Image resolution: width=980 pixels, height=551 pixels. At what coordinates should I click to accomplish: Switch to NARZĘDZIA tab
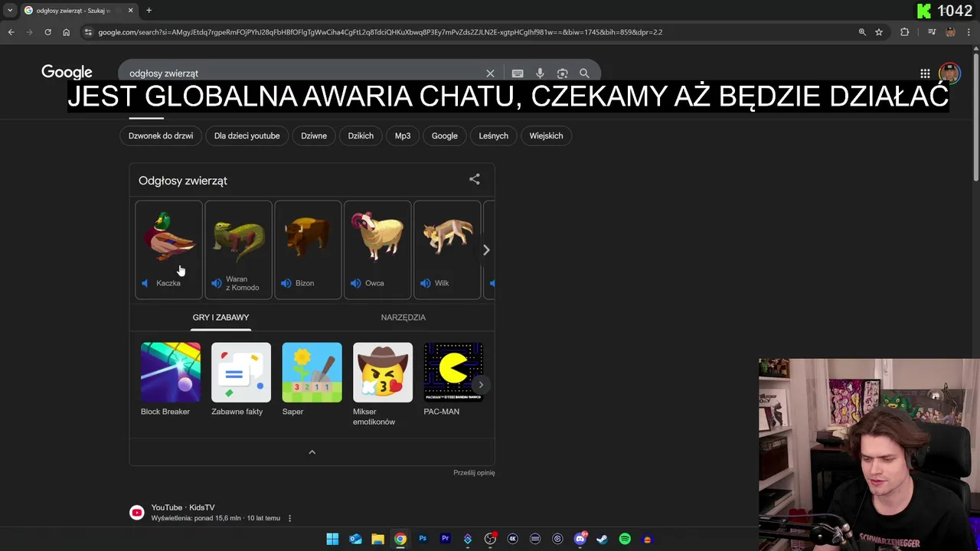pyautogui.click(x=403, y=317)
